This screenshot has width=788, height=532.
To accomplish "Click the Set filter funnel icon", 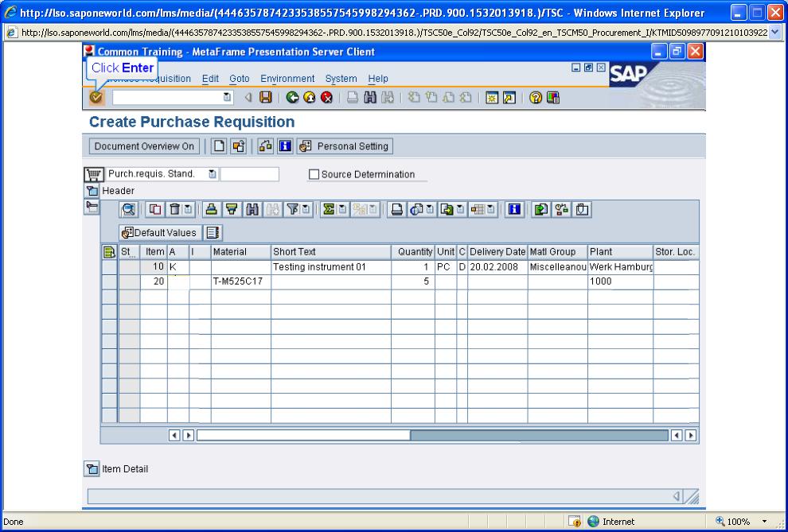I will 292,209.
